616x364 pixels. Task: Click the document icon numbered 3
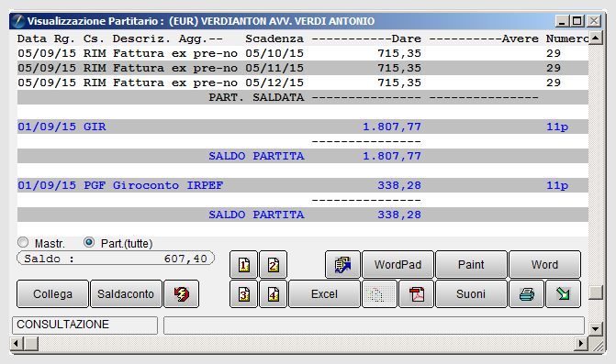click(244, 293)
